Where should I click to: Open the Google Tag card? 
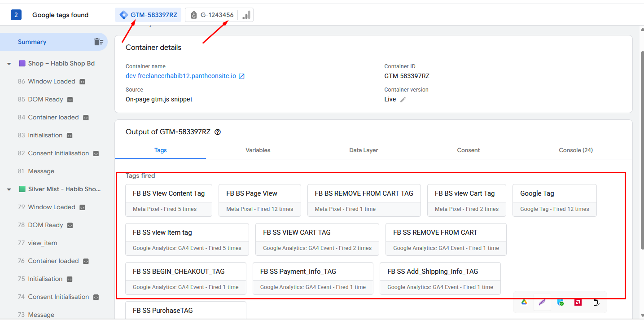pyautogui.click(x=555, y=200)
